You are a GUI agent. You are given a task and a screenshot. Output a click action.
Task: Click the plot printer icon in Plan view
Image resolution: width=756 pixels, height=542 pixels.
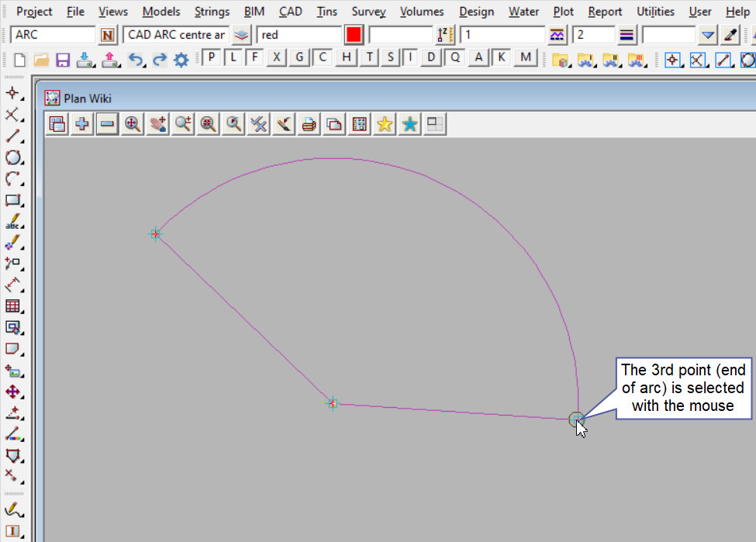[x=309, y=124]
